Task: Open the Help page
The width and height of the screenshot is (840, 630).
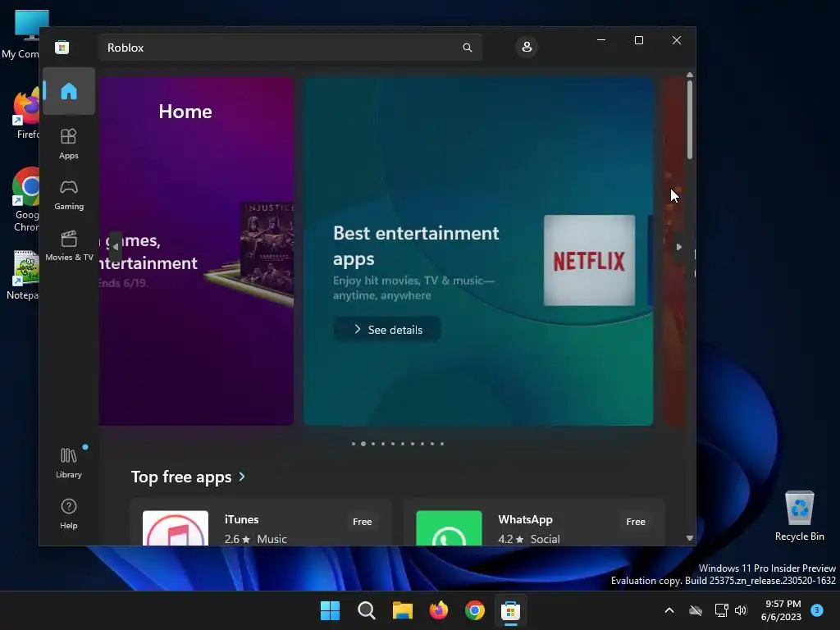Action: [x=69, y=514]
